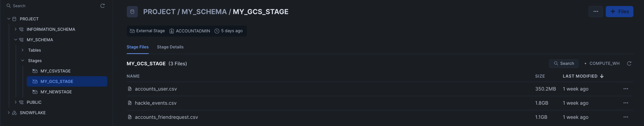Viewport: 644px width, 126px height.
Task: Click the stage database icon beside breadcrumb
Action: 132,12
